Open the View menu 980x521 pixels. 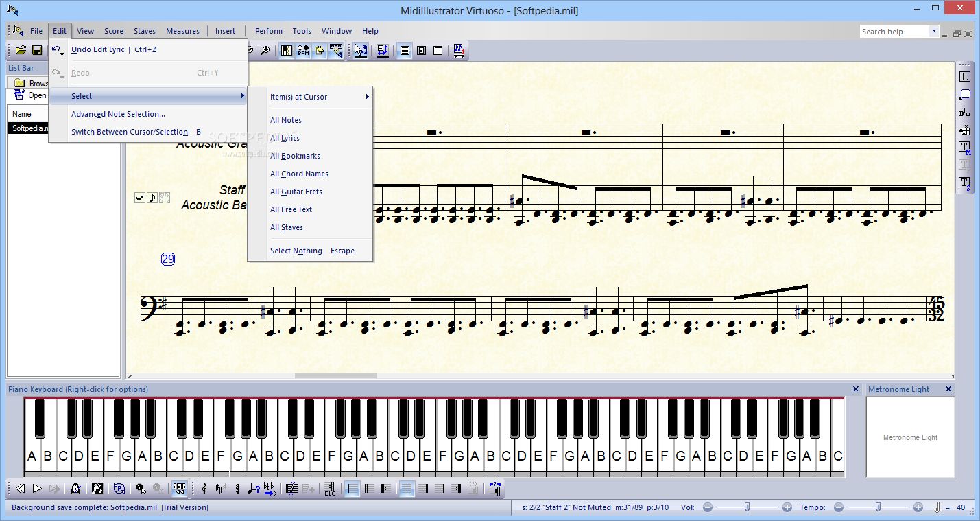click(86, 31)
